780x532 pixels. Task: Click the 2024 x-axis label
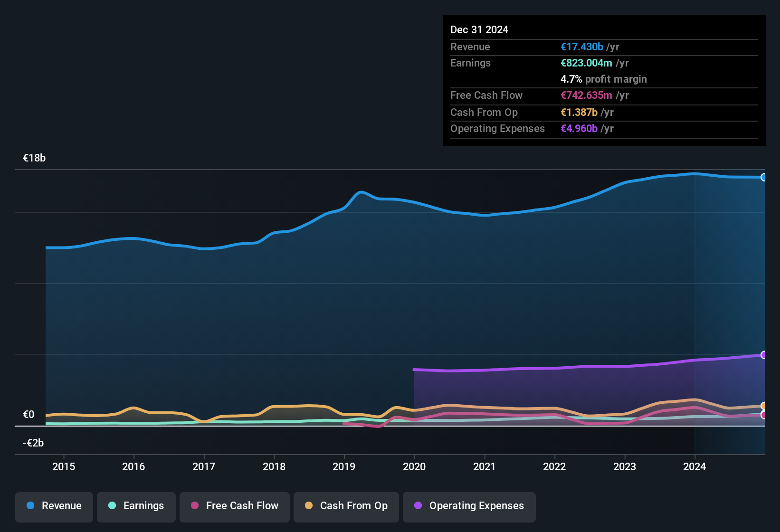click(694, 466)
